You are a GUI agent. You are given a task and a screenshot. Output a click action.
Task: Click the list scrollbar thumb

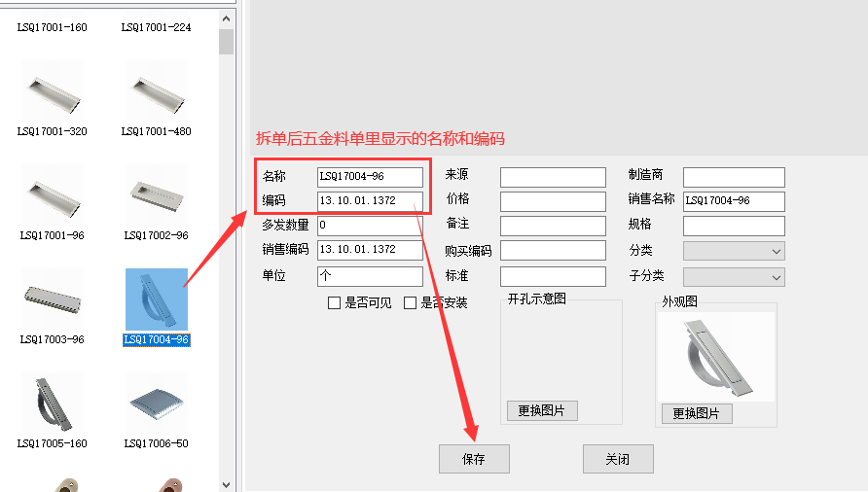(x=226, y=42)
